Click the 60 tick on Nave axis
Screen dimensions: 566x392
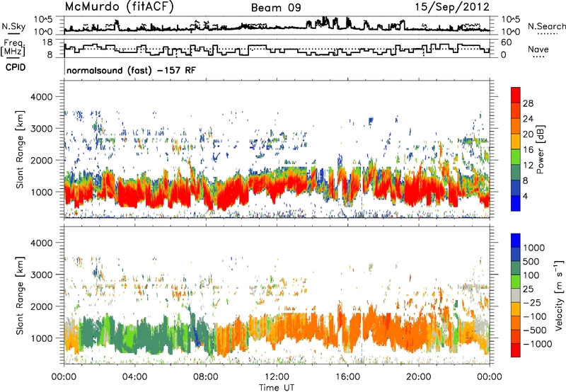point(507,42)
